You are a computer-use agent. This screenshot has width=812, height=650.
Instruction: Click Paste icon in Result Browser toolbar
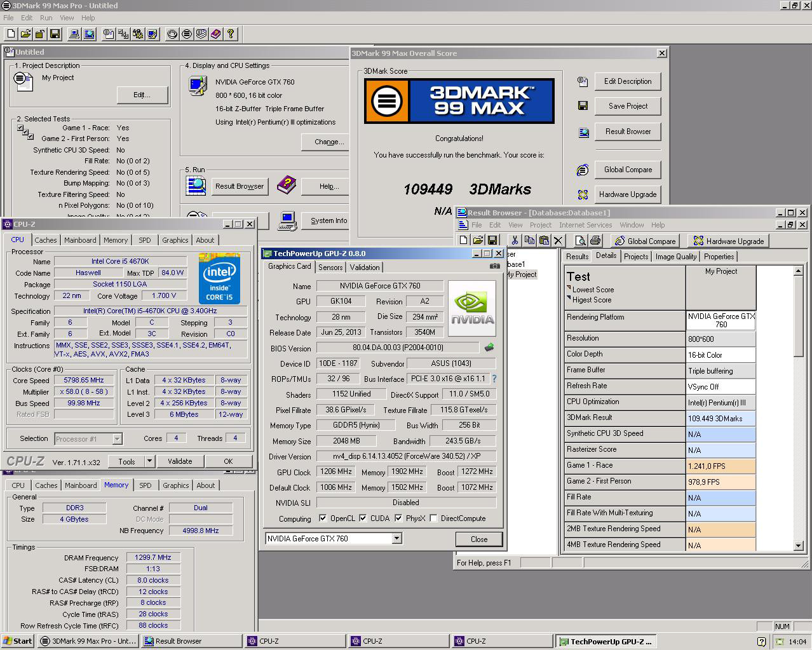[x=543, y=240]
